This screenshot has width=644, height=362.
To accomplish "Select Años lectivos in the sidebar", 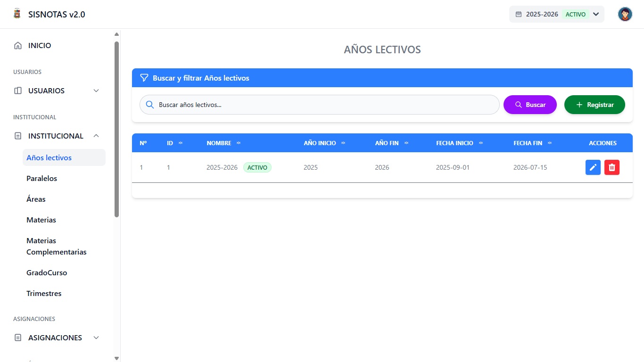I will click(64, 157).
